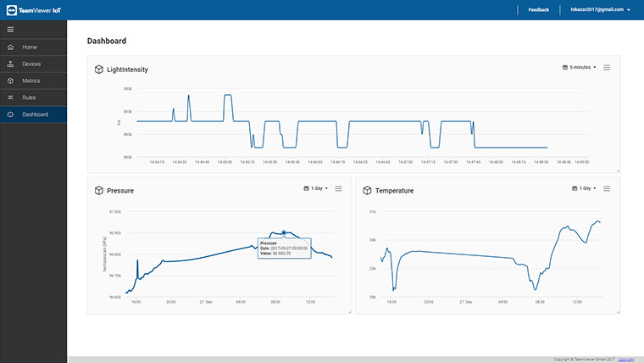Open LightIntensity widget options menu
This screenshot has height=363, width=644.
(607, 67)
